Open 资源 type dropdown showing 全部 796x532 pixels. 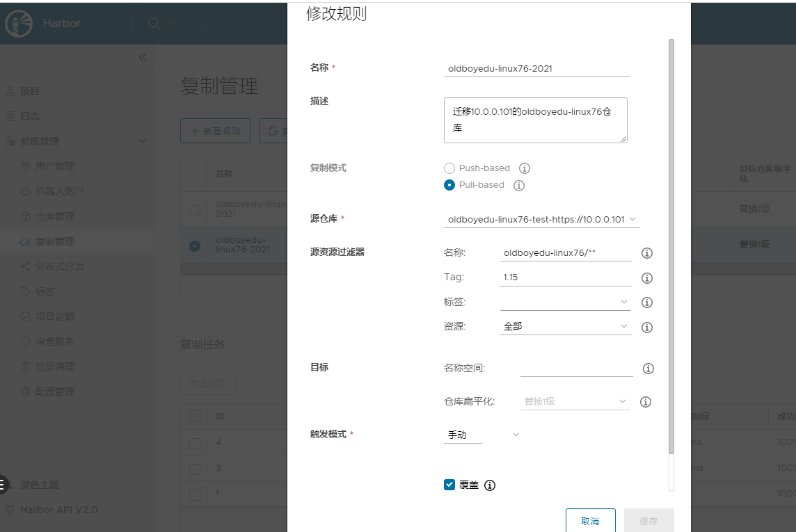click(x=565, y=326)
